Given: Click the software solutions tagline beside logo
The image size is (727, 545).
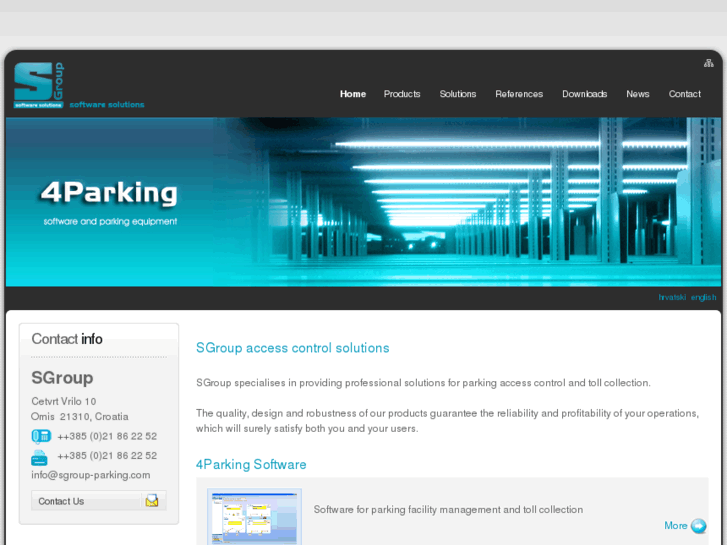Looking at the screenshot, I should pos(107,105).
